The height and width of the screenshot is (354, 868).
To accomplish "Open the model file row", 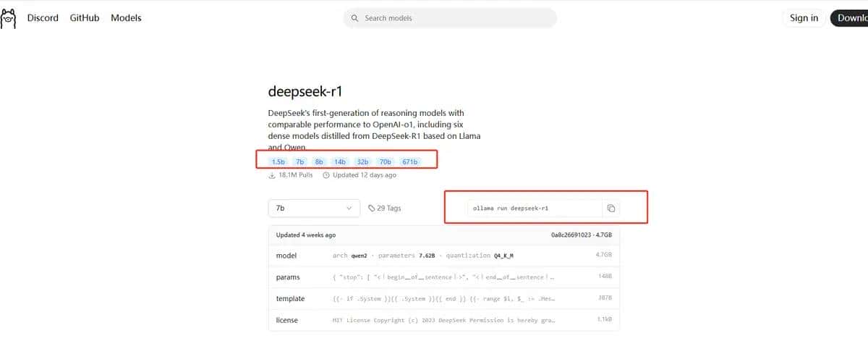I will pos(444,256).
